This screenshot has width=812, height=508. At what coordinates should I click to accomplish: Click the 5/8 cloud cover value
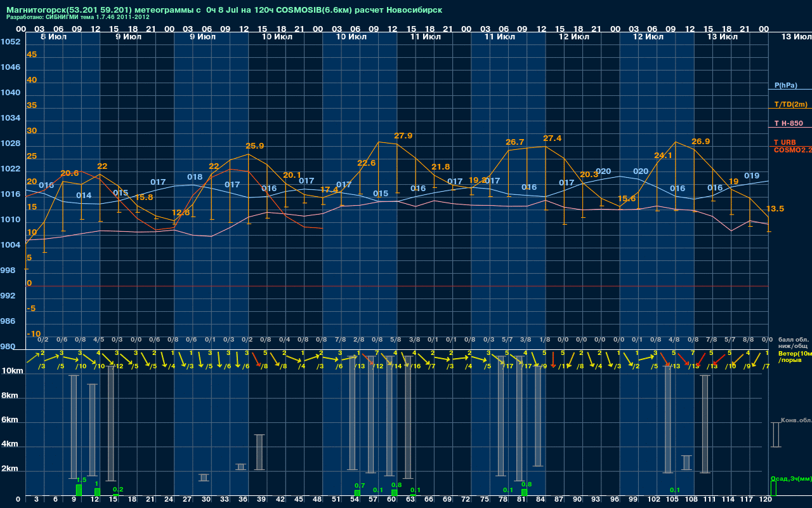click(x=395, y=340)
